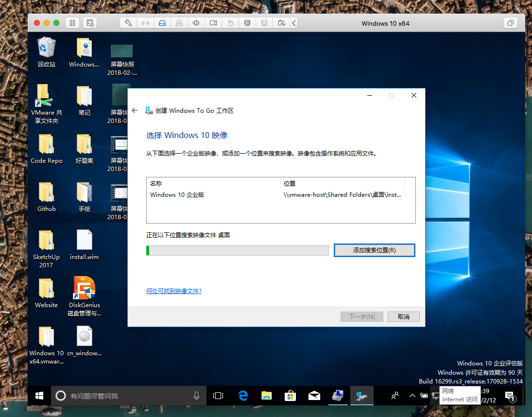Open the 网络 Internet 访问 tray item

(x=459, y=396)
